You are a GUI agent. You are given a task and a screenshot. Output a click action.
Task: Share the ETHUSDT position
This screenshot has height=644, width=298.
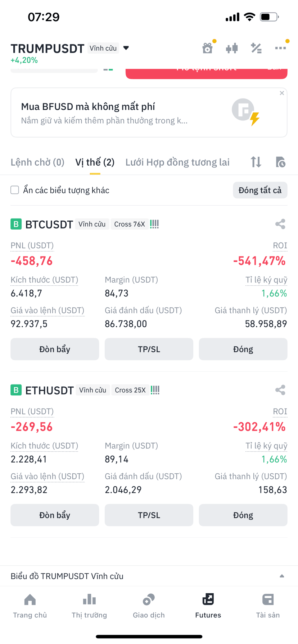click(x=280, y=390)
